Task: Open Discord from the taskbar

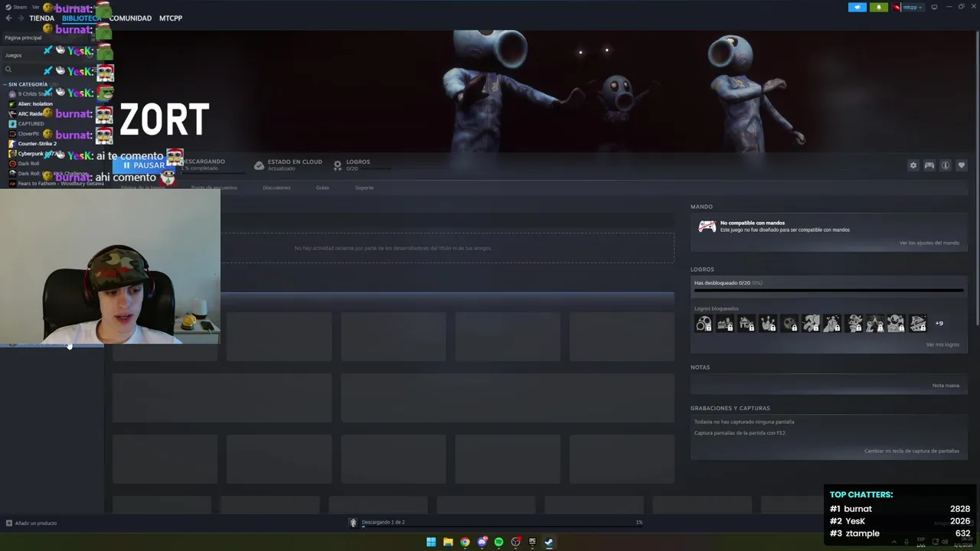Action: (482, 543)
